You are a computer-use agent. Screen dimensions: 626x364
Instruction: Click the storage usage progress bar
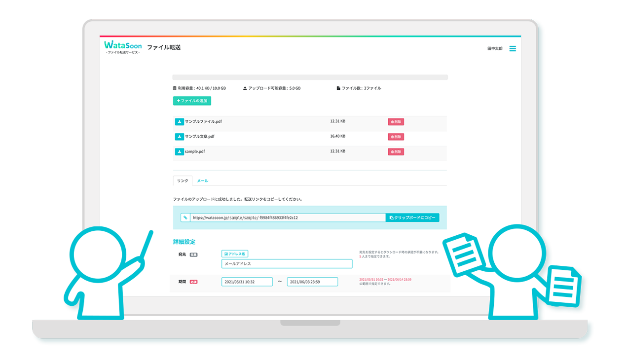click(x=310, y=77)
